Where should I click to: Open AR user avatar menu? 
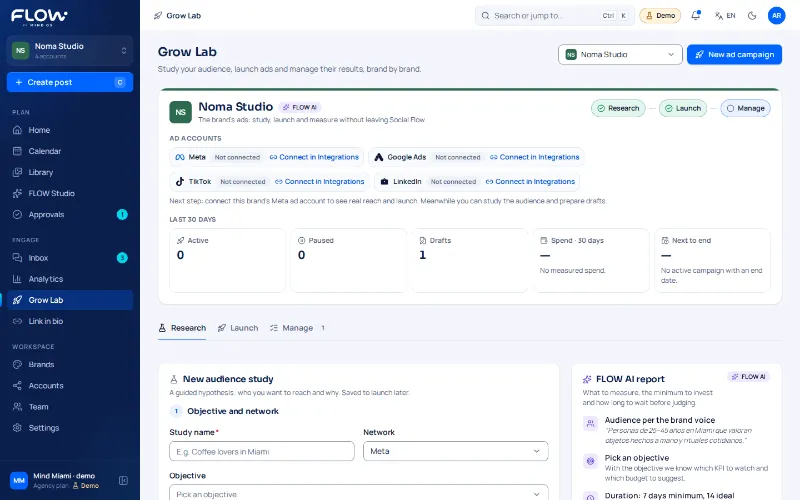tap(777, 15)
